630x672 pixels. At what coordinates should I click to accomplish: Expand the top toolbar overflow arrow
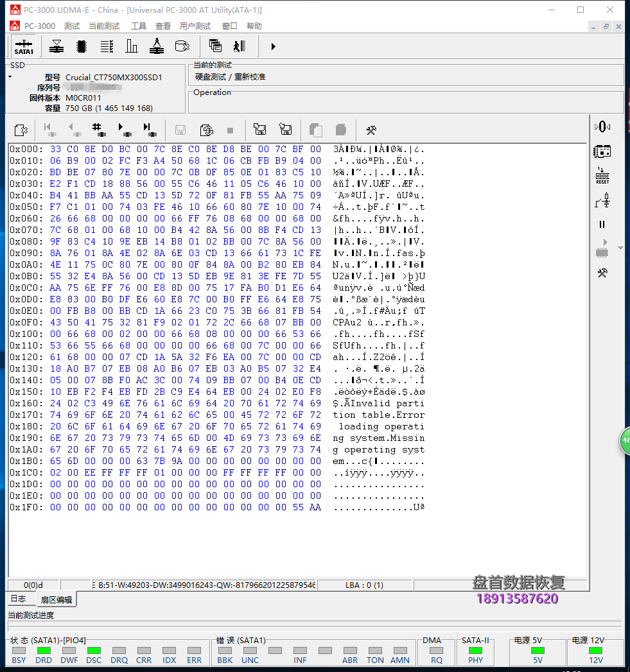coord(273,46)
